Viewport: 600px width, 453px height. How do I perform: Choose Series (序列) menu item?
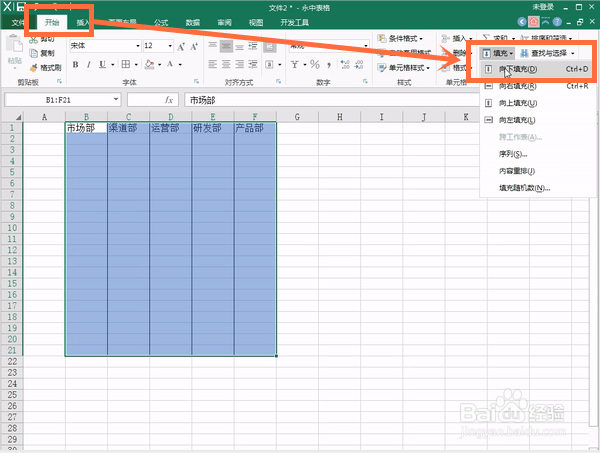pyautogui.click(x=536, y=154)
